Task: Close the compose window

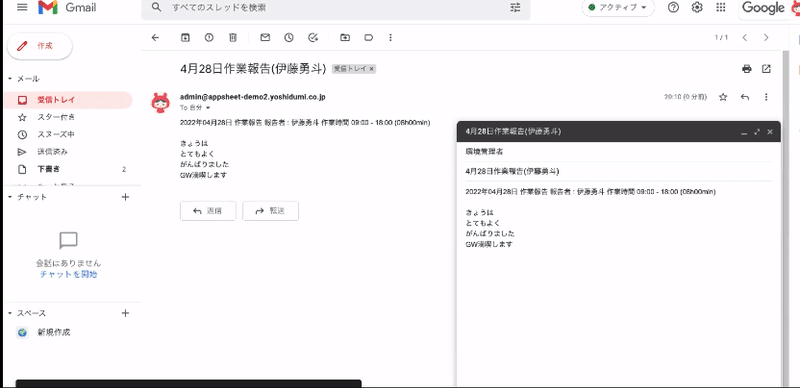Action: (x=770, y=132)
